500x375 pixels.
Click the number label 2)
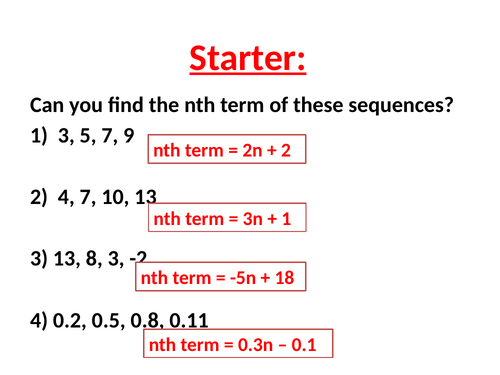[39, 197]
